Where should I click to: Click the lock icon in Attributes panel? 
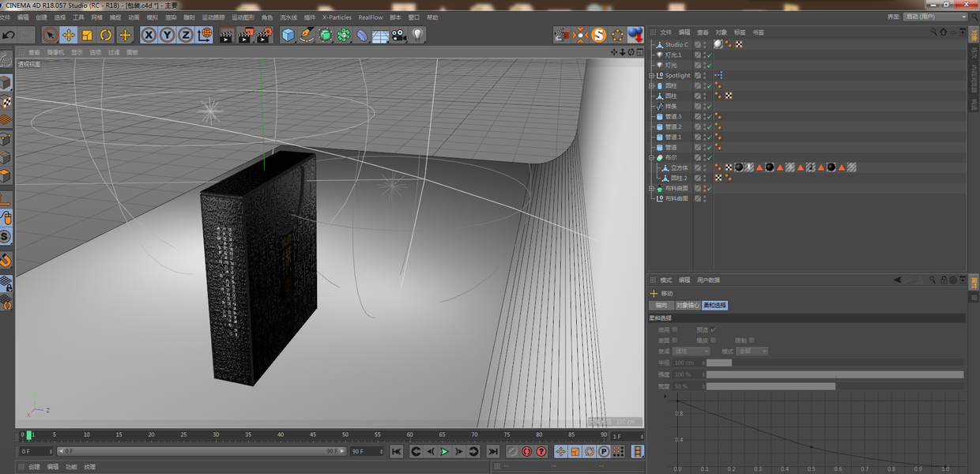(x=944, y=280)
